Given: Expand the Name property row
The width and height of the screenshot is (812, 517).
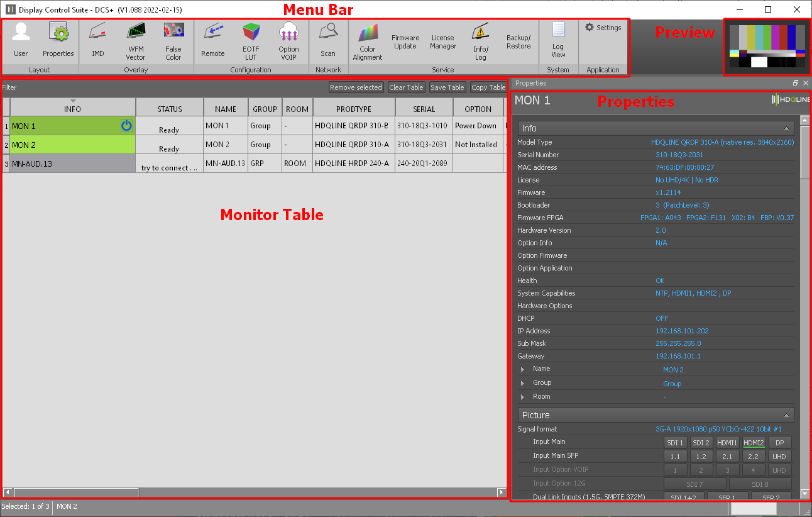Looking at the screenshot, I should [x=522, y=369].
